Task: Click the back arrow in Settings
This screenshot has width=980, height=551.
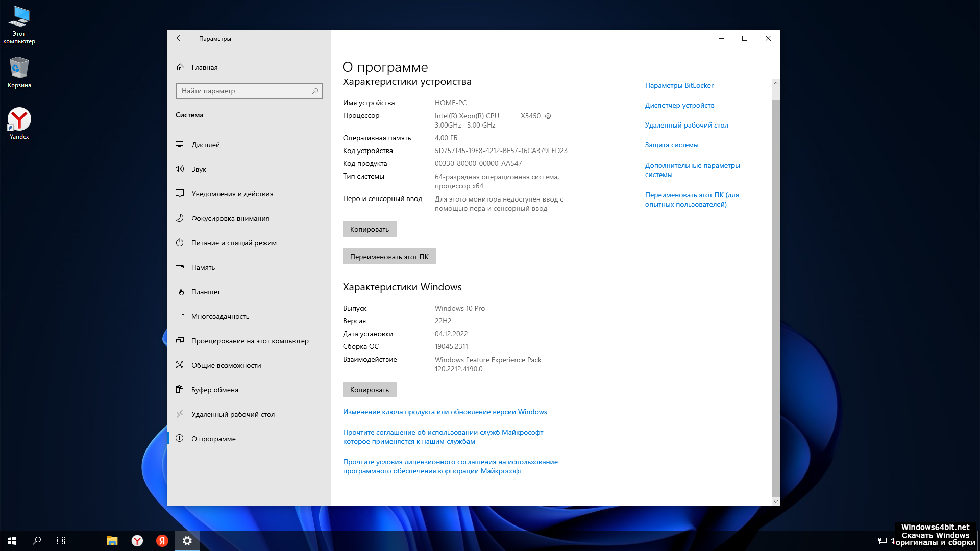Action: coord(180,38)
